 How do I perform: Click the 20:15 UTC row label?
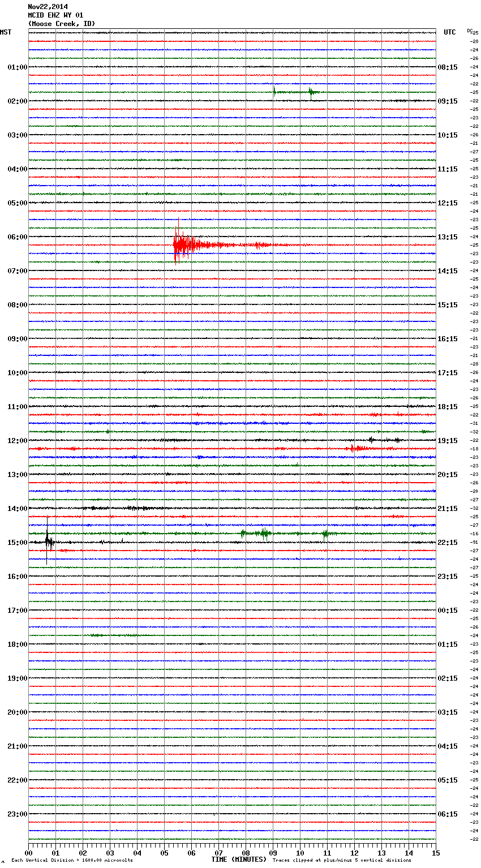[x=448, y=475]
